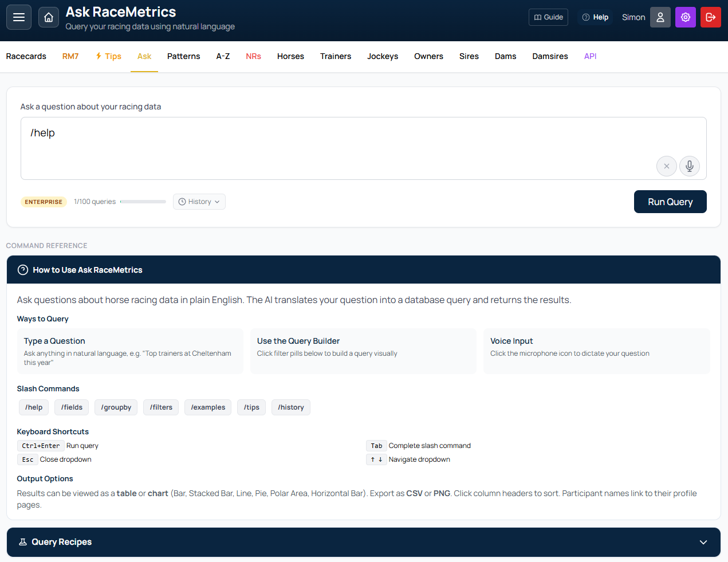Click the How to Use Ask RaceMetrics header
This screenshot has width=728, height=562.
[364, 270]
